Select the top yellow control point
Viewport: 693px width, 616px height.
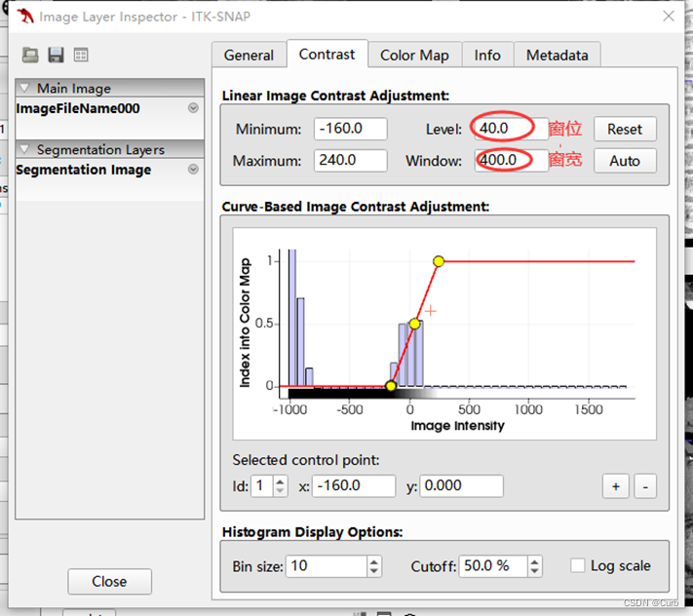point(439,261)
